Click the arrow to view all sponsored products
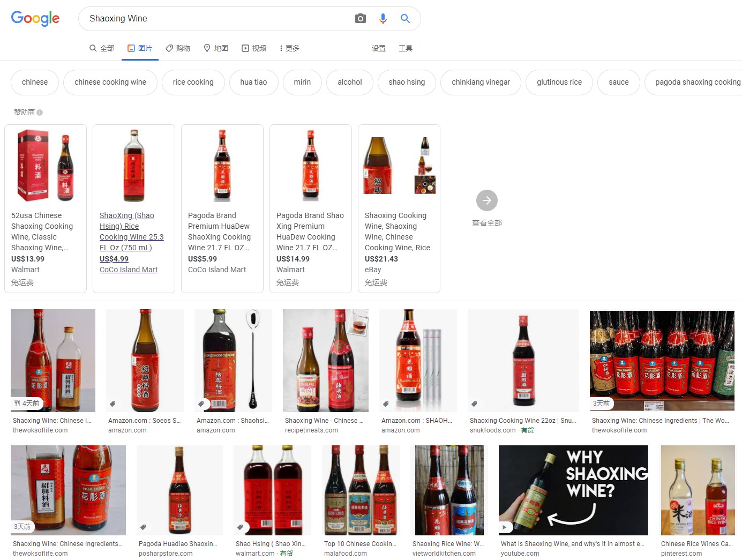 pos(487,200)
